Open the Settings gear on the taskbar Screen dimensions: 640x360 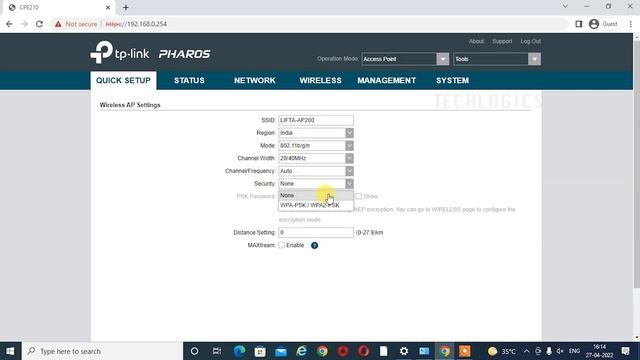(404, 351)
